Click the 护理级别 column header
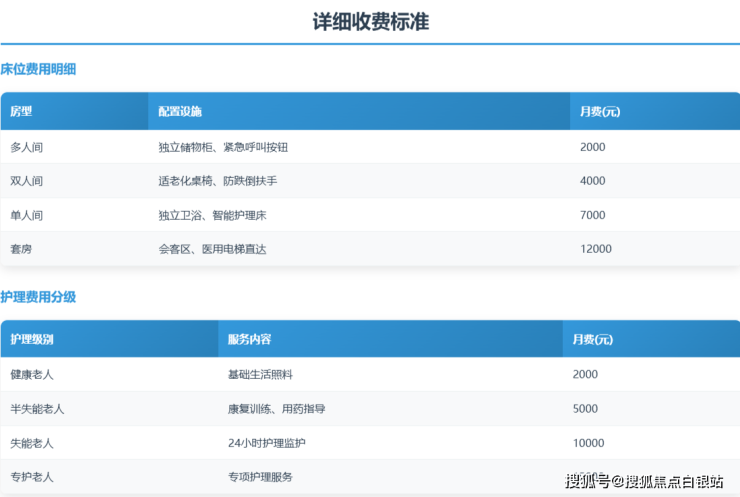 (x=32, y=339)
